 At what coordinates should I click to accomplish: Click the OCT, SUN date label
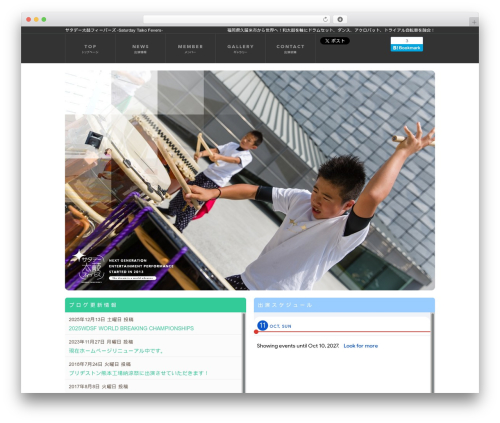point(280,326)
